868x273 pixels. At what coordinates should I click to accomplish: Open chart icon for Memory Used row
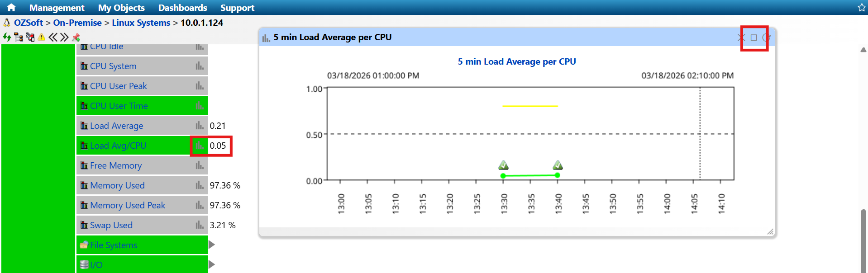click(x=200, y=185)
